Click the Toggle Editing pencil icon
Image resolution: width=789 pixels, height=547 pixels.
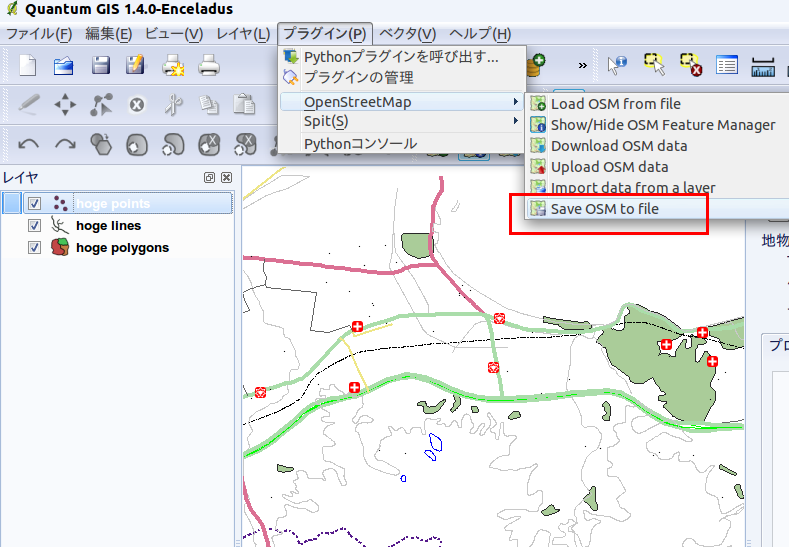[x=29, y=105]
